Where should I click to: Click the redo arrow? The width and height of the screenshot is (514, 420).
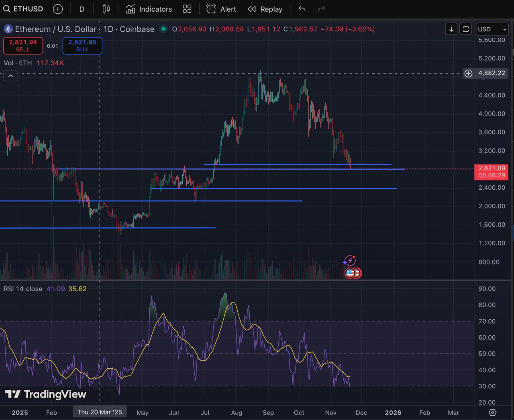[x=321, y=9]
